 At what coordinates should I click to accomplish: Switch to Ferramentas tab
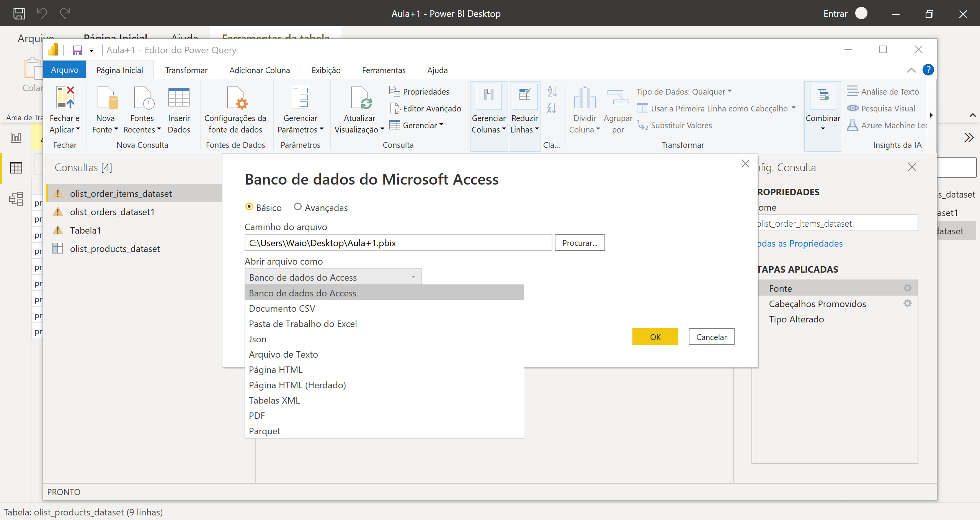(384, 70)
